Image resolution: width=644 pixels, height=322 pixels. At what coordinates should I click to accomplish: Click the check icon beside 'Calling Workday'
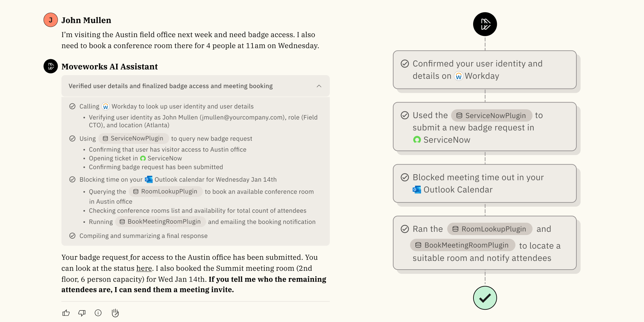pyautogui.click(x=72, y=106)
